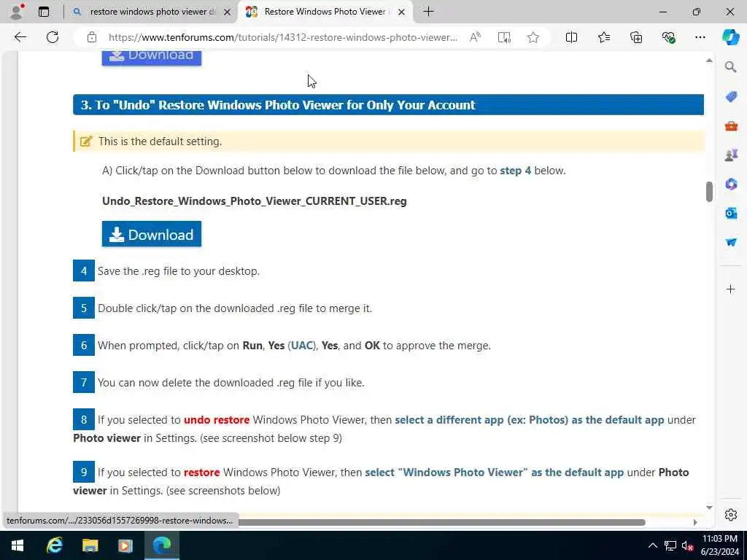
Task: Click the page scroll up arrow
Action: 709,61
